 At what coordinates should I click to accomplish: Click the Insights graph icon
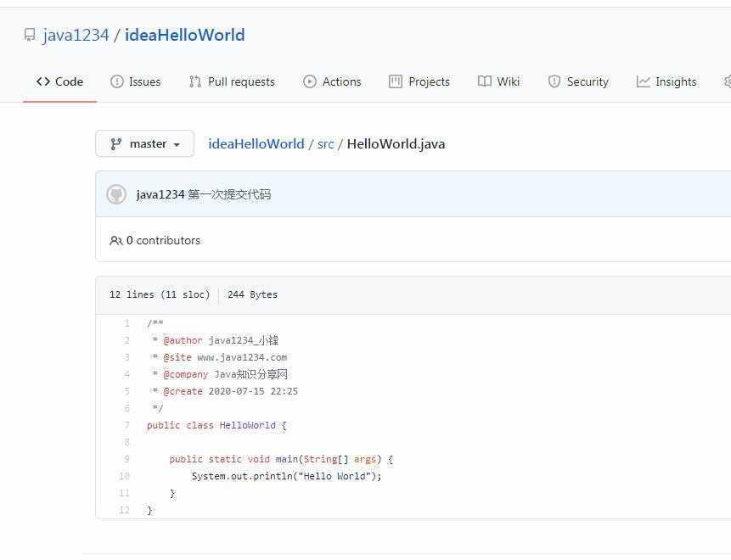pos(644,81)
